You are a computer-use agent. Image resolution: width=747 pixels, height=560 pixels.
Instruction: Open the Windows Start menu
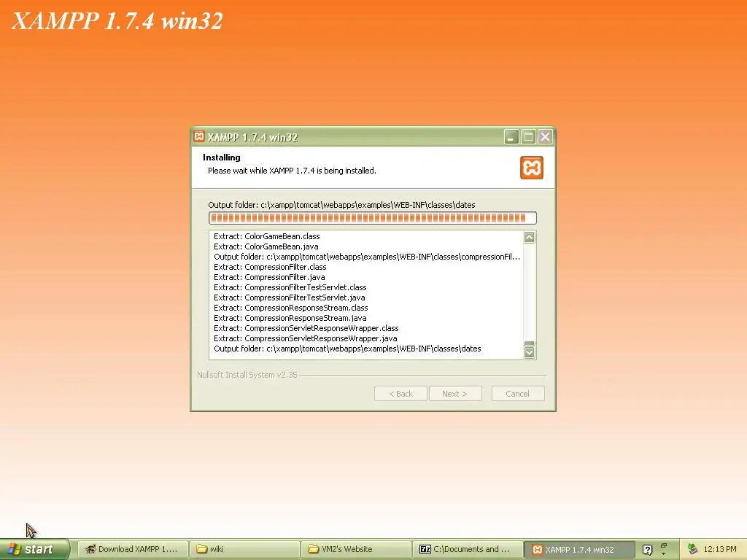[x=34, y=549]
